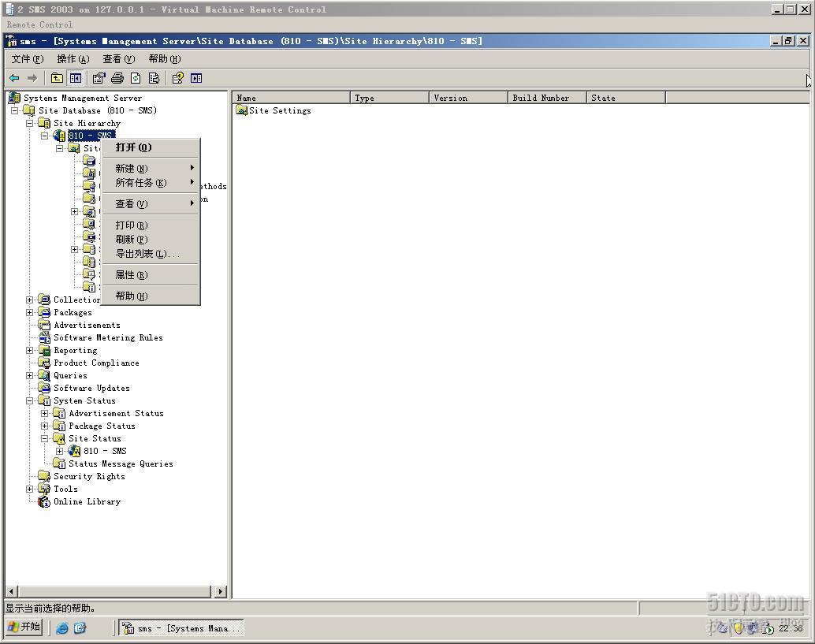Choose 帮助(H) from the context menu
The image size is (815, 644).
point(151,296)
